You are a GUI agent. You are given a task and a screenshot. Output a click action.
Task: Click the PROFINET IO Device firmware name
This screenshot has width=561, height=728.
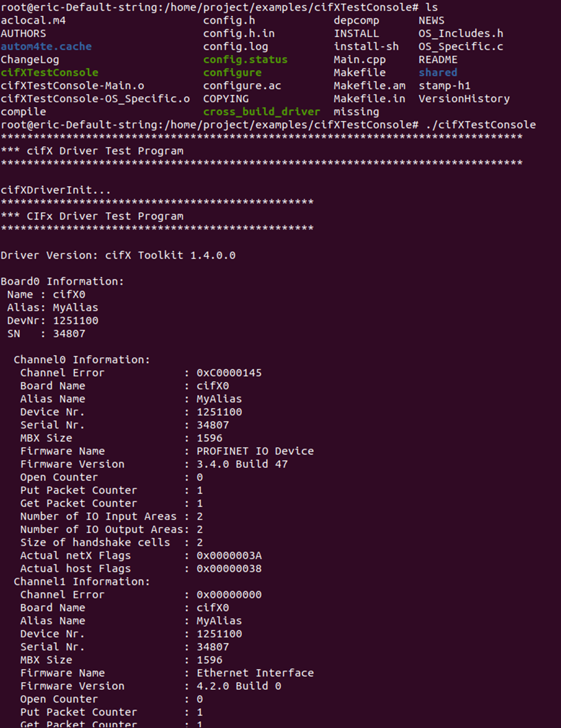tap(255, 451)
